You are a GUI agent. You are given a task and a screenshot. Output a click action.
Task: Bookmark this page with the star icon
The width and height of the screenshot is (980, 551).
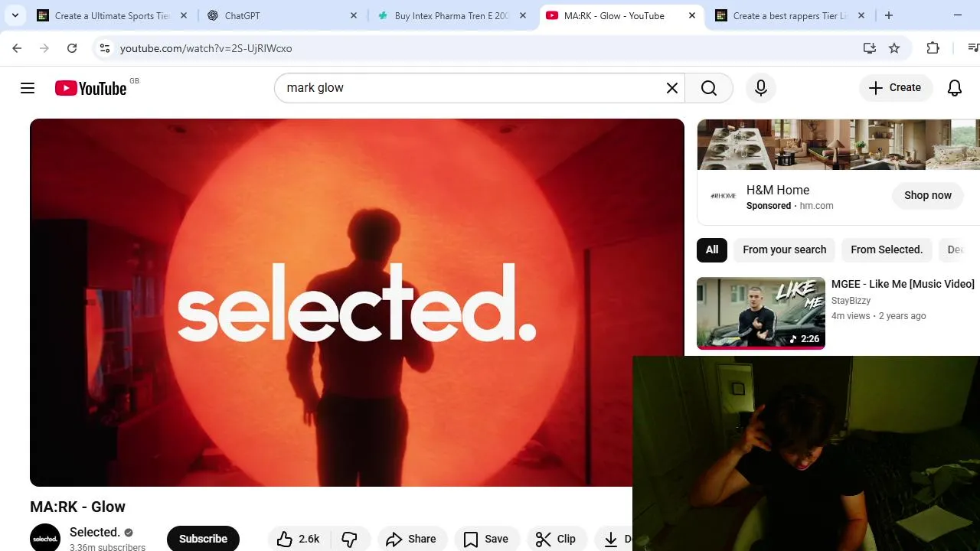[894, 48]
